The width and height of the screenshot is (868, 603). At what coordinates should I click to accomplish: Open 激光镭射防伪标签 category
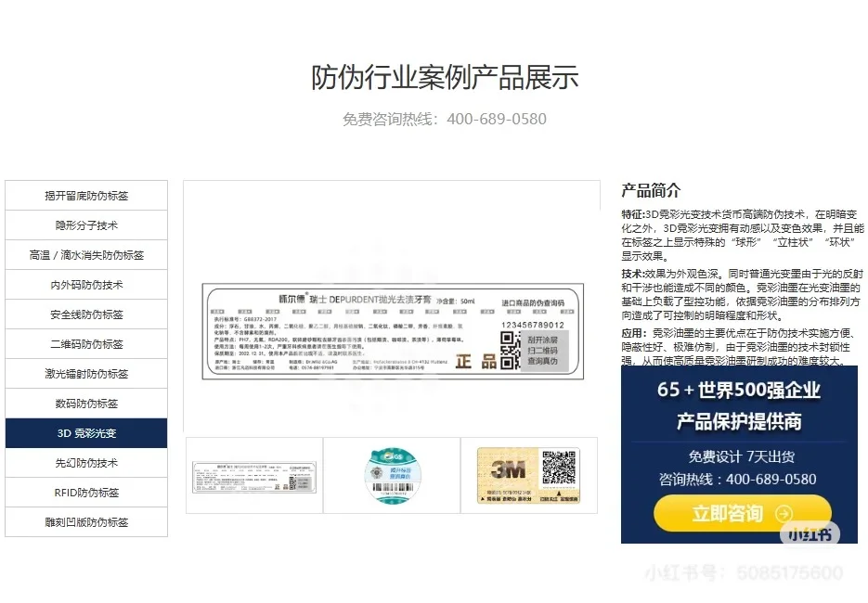[x=85, y=373]
